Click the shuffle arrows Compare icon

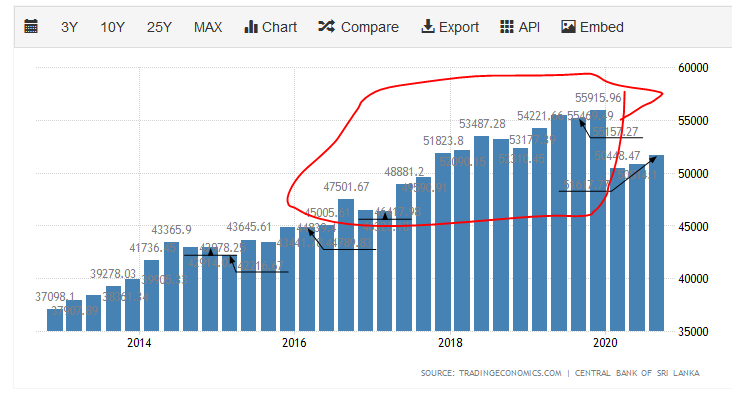(x=326, y=27)
